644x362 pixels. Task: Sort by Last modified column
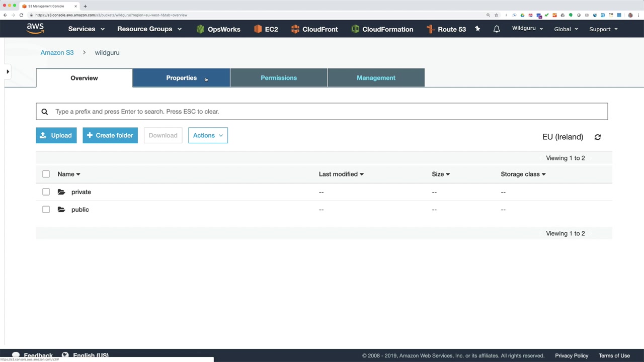tap(341, 174)
